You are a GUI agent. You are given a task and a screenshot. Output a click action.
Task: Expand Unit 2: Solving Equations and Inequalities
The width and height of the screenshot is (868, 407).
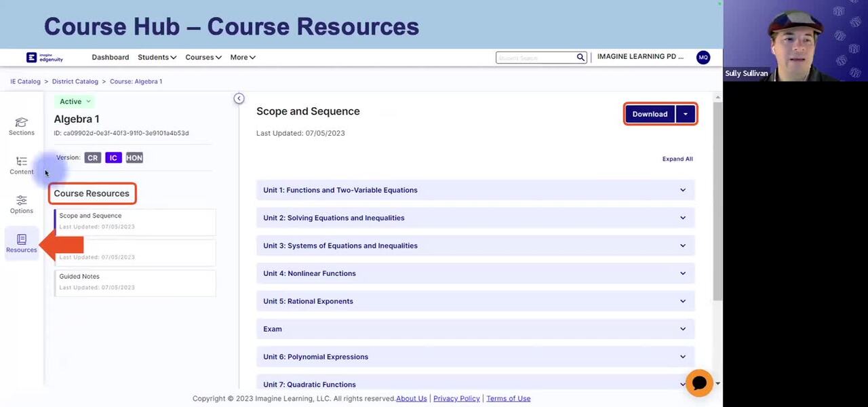(475, 218)
